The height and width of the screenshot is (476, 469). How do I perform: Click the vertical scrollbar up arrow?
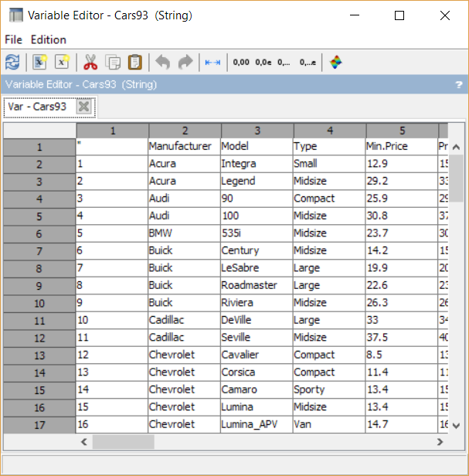click(456, 148)
